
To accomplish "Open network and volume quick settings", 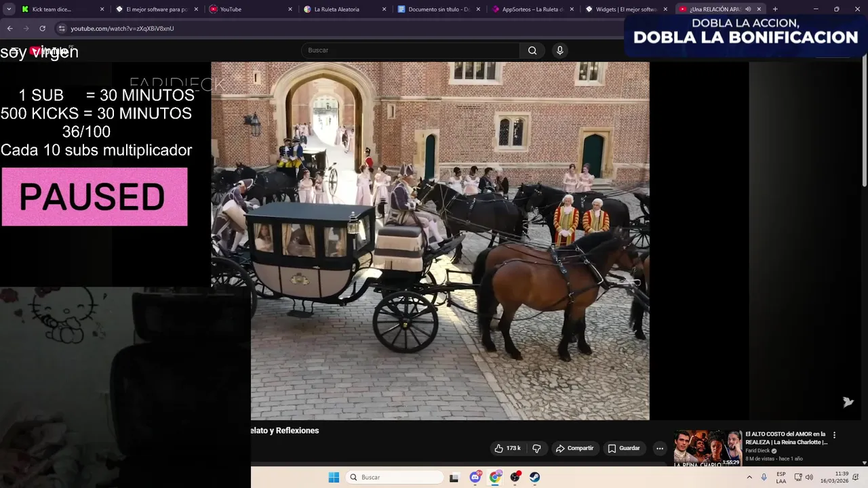I will [804, 477].
